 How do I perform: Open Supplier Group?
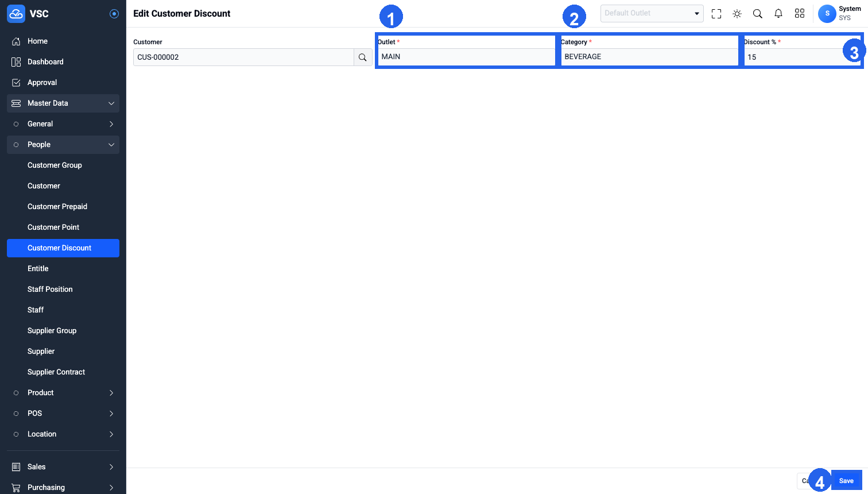[x=63, y=331]
